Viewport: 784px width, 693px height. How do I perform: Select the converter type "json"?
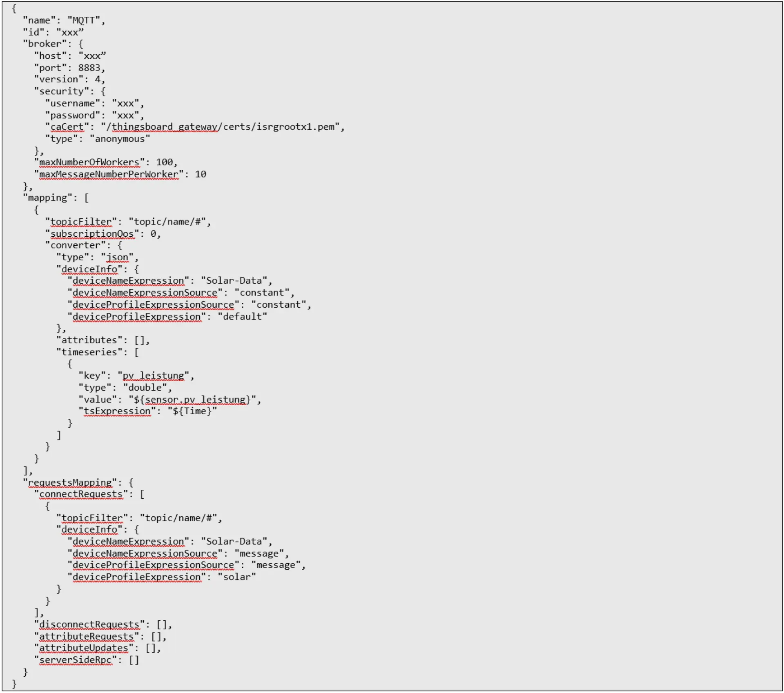click(118, 257)
